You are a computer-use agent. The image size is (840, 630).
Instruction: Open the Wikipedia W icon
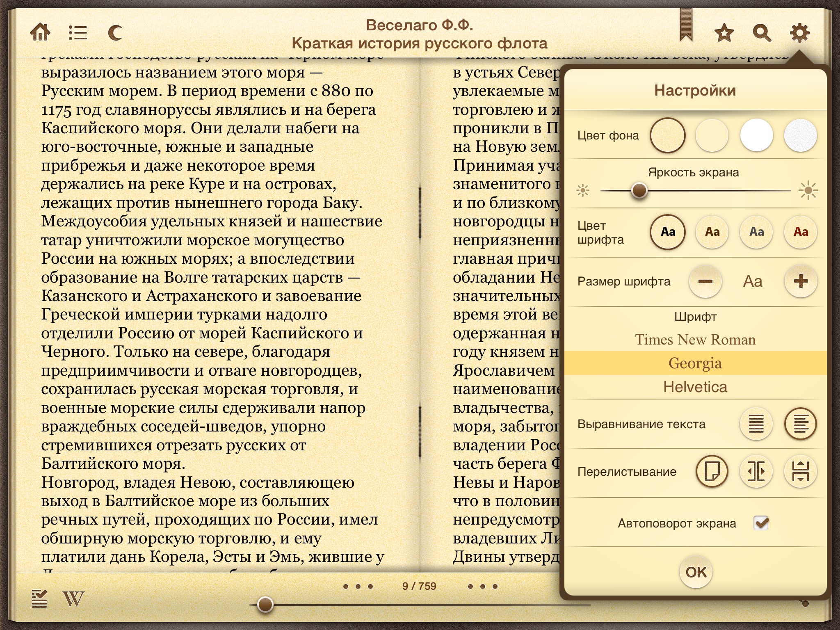tap(74, 599)
